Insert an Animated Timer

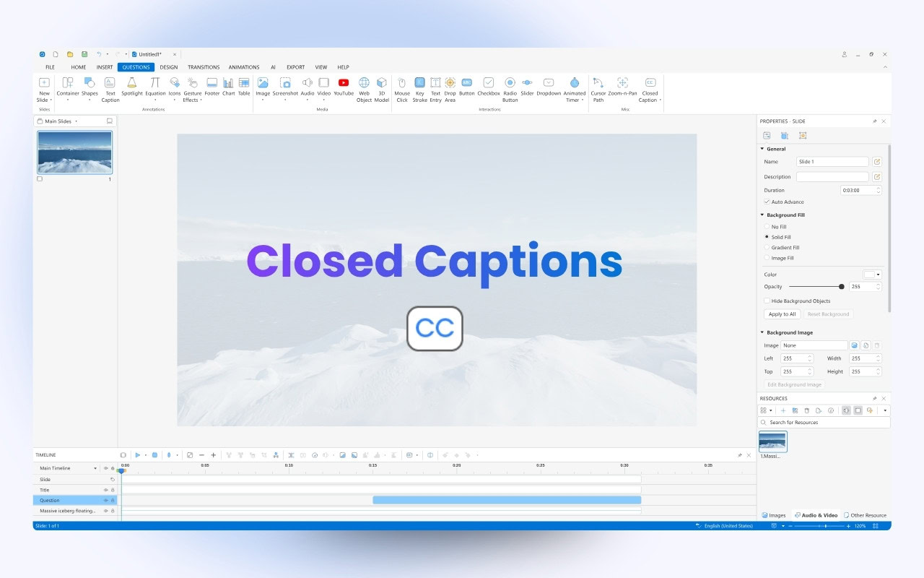pyautogui.click(x=575, y=90)
